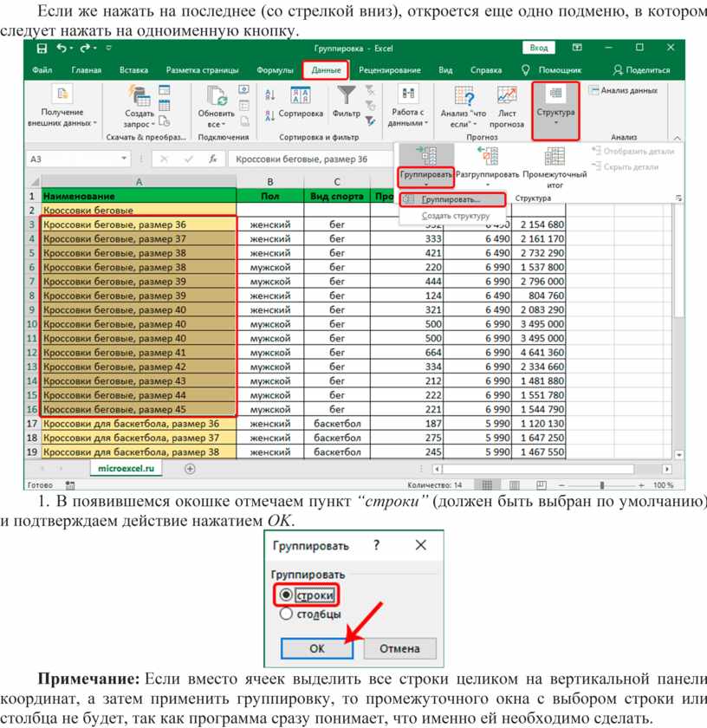Click the Анализ данных button

coord(624,90)
